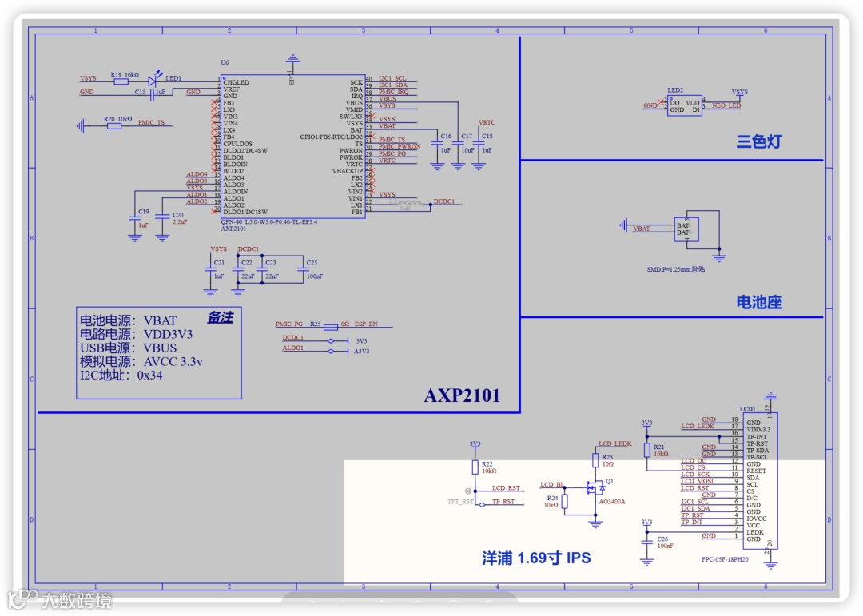Click the PMIC_PWRON net label

[400, 146]
